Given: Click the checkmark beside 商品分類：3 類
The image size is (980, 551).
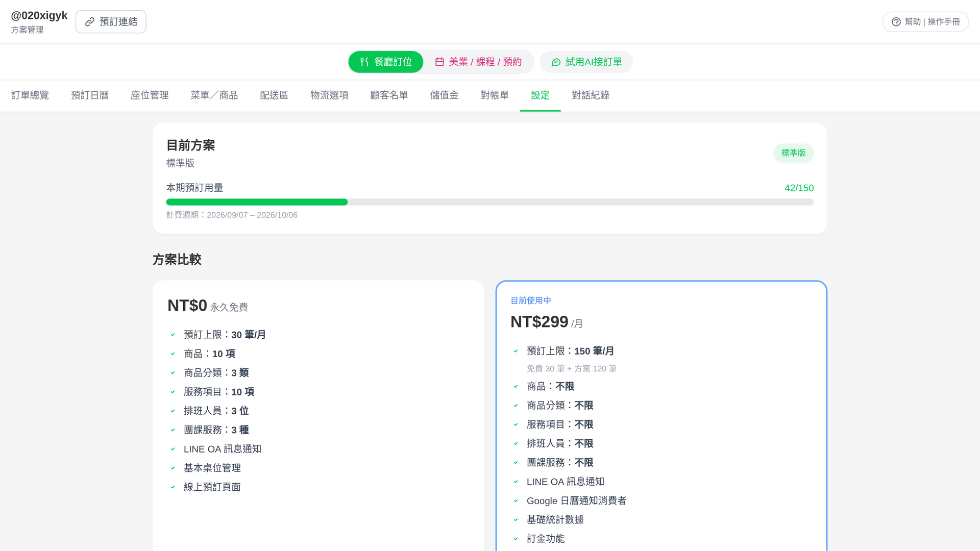Looking at the screenshot, I should (x=173, y=373).
